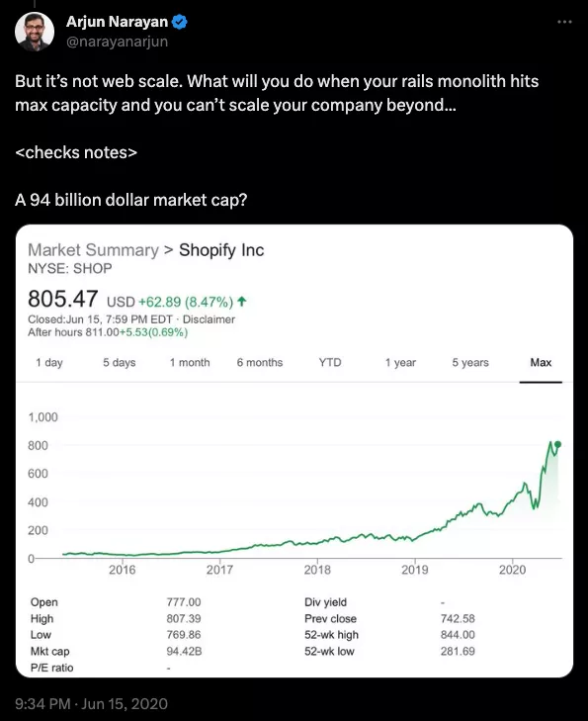Open the Disclaimer link
Viewport: 588px width, 721px height.
(210, 319)
